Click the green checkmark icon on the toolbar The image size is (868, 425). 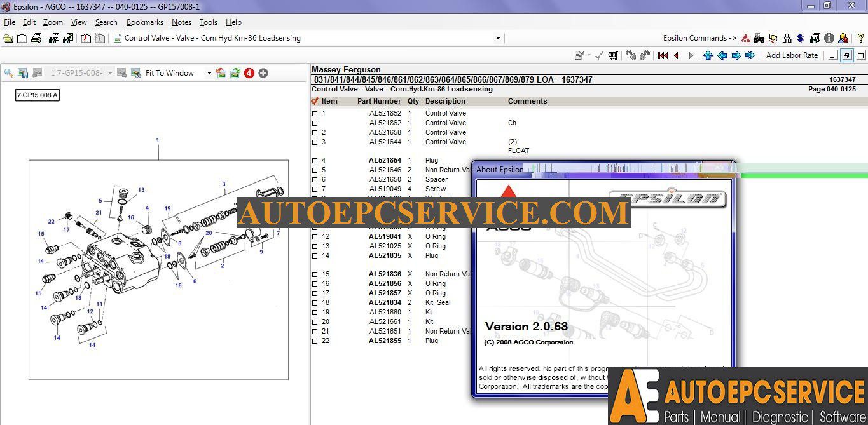598,56
